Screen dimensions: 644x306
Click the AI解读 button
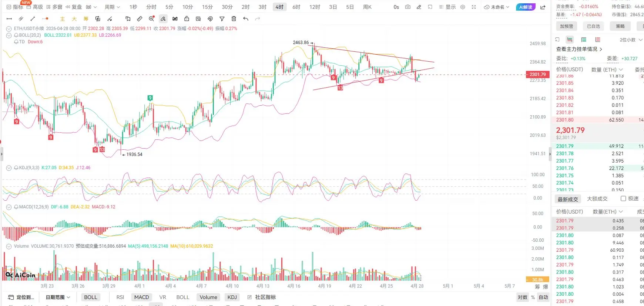[526, 7]
